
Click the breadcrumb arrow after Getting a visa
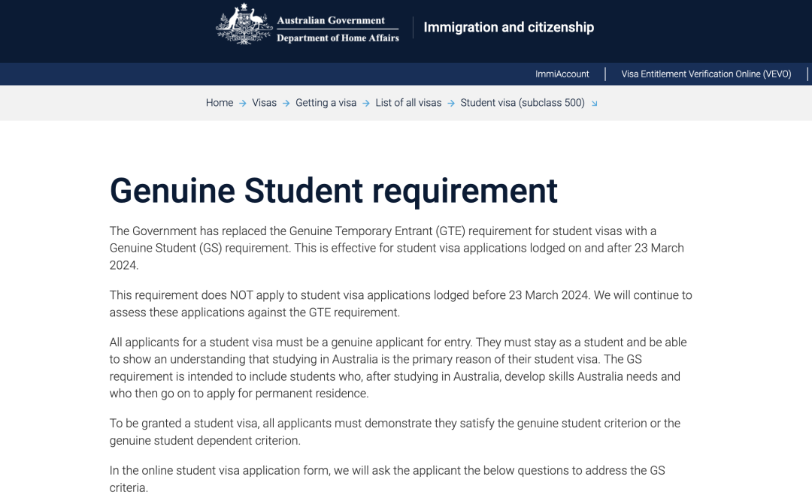pyautogui.click(x=366, y=104)
